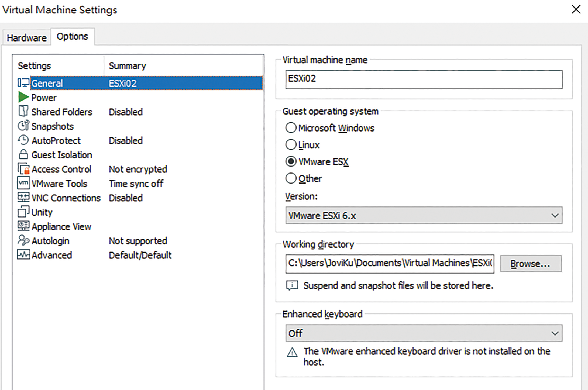Close the Virtual Machine Settings dialog
Viewport: 588px width, 390px height.
pyautogui.click(x=576, y=9)
